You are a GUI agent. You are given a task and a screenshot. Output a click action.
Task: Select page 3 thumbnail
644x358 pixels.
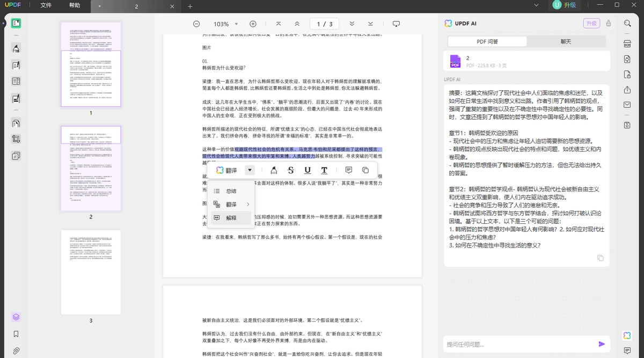(x=91, y=272)
